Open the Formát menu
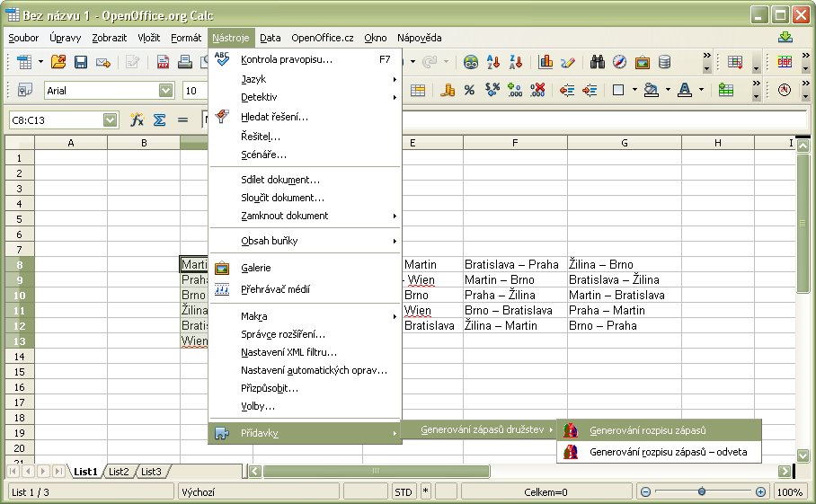This screenshot has width=816, height=504. (186, 38)
